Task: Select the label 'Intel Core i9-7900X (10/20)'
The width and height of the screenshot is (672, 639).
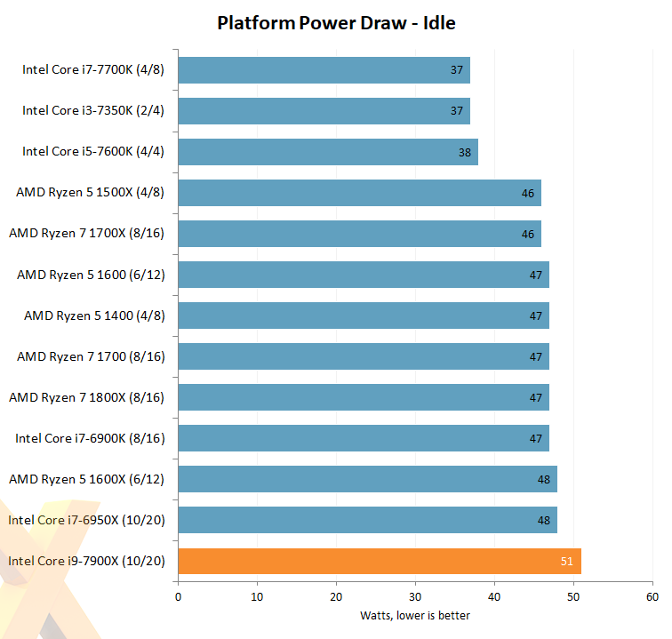Action: [86, 561]
